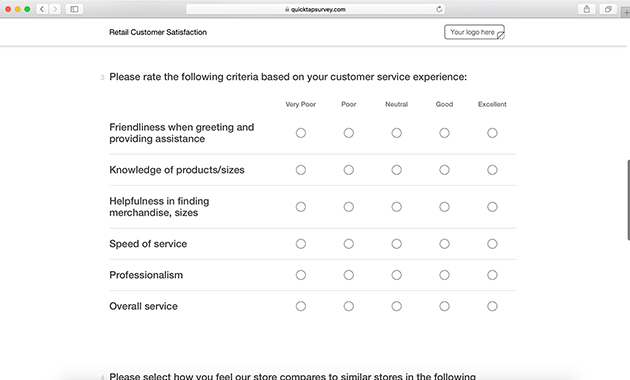Go forward using Safari forward arrow
This screenshot has width=630, height=380.
55,9
